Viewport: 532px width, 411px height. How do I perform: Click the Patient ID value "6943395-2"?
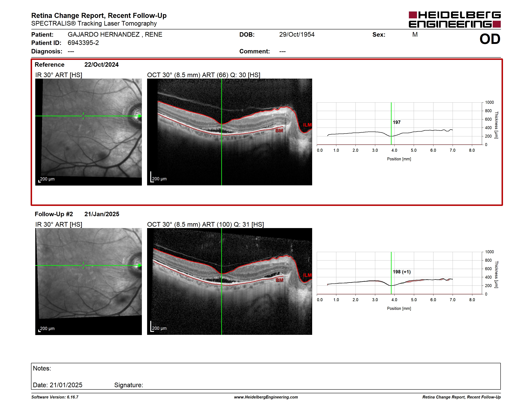(x=83, y=43)
